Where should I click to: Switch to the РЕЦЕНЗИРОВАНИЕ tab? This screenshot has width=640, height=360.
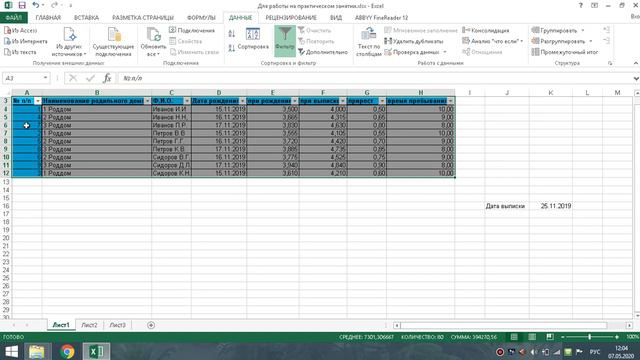tap(291, 18)
